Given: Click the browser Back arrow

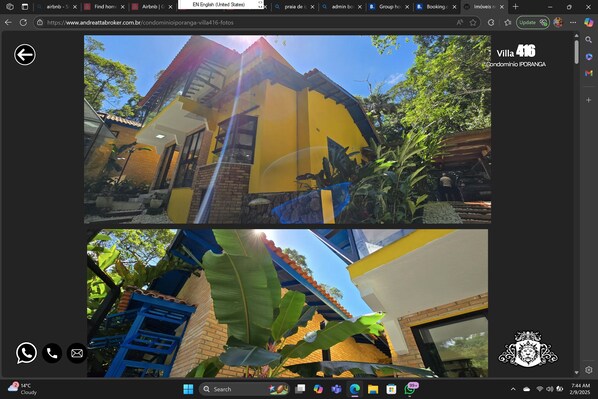Looking at the screenshot, I should 8,23.
